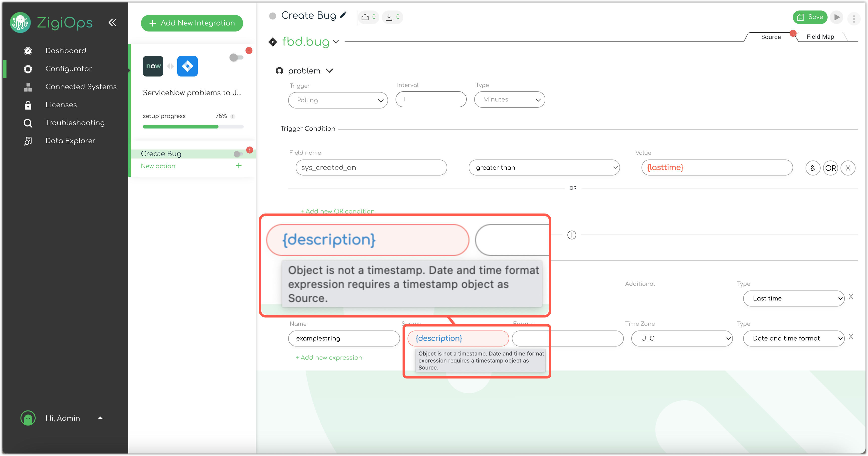Image resolution: width=868 pixels, height=456 pixels.
Task: Open Data Explorer from the sidebar
Action: click(70, 141)
